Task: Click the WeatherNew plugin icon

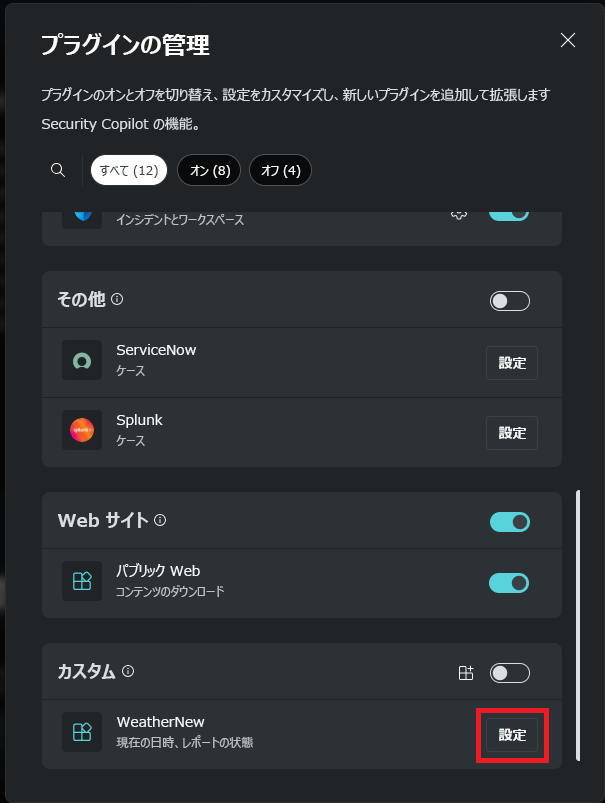Action: coord(82,732)
